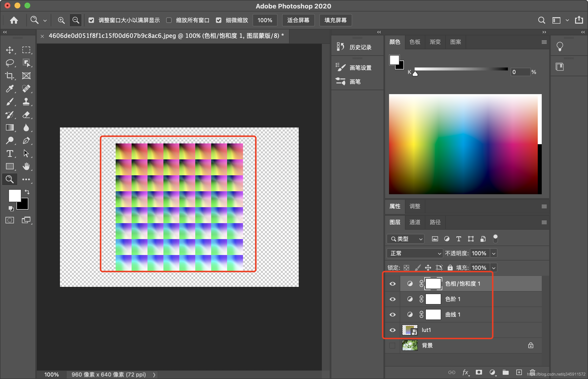Image resolution: width=588 pixels, height=379 pixels.
Task: Switch to the 渐变 tab
Action: click(435, 42)
